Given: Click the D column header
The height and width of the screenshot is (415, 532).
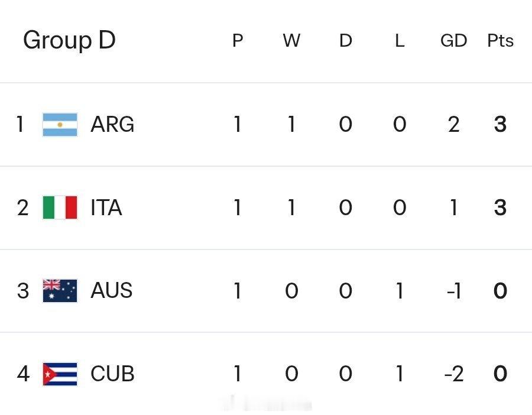Looking at the screenshot, I should point(345,41).
